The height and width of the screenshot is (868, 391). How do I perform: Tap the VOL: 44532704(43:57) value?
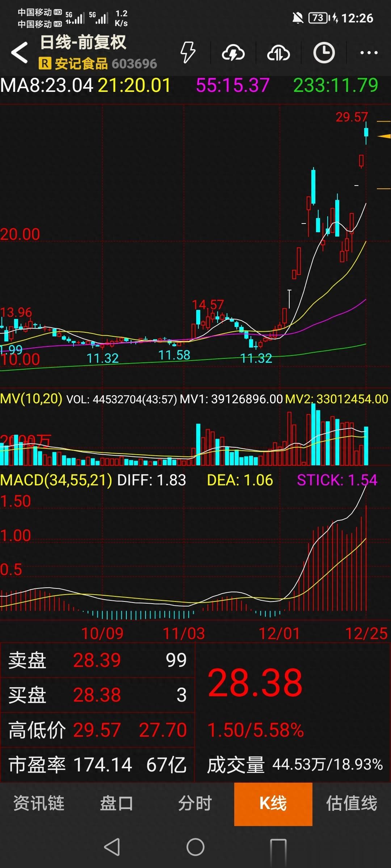122,399
